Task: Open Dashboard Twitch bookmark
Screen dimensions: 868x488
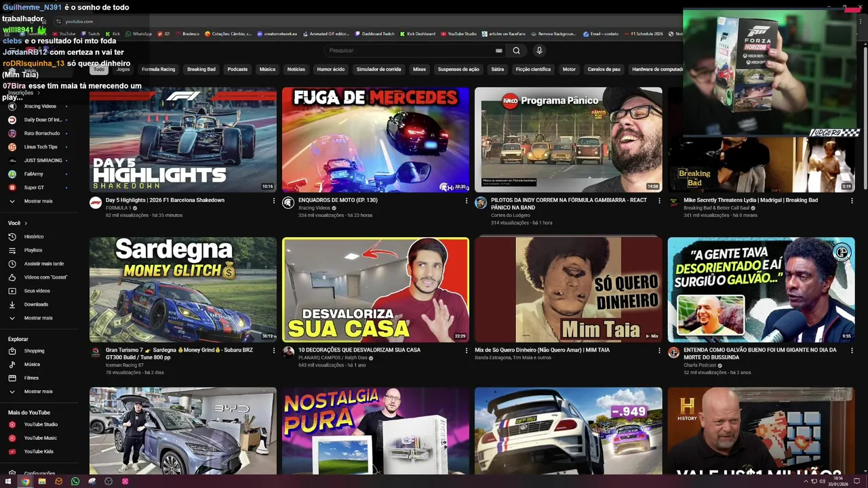Action: (x=374, y=33)
